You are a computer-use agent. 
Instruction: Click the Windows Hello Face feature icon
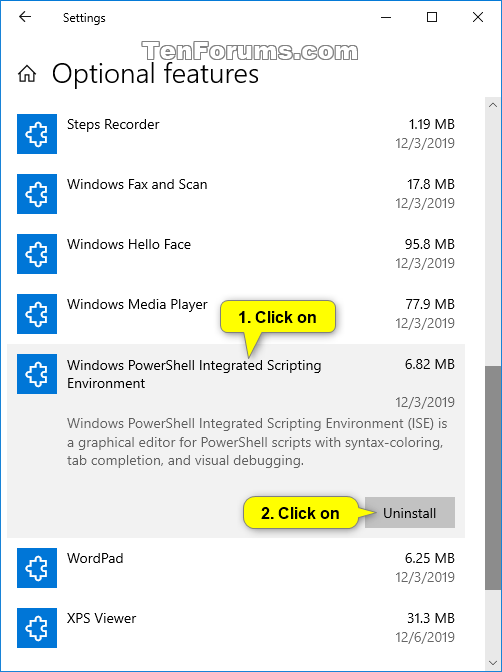pyautogui.click(x=37, y=254)
